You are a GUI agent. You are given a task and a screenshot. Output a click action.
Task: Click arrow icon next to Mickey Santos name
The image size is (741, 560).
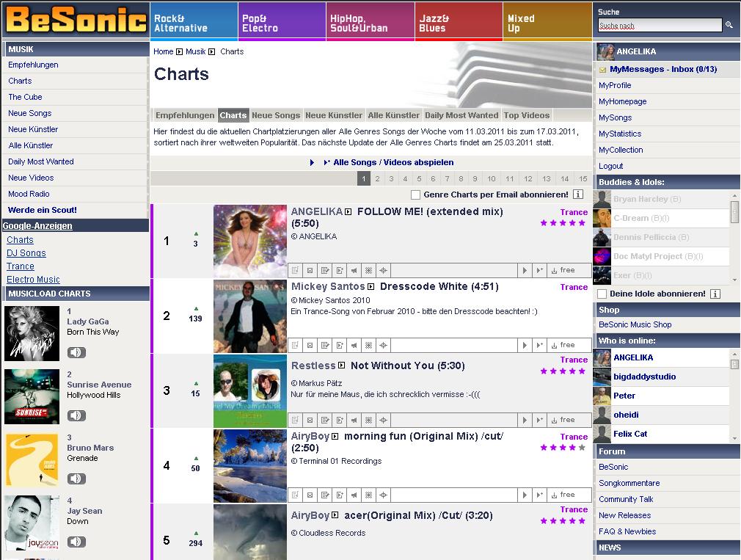pyautogui.click(x=371, y=286)
